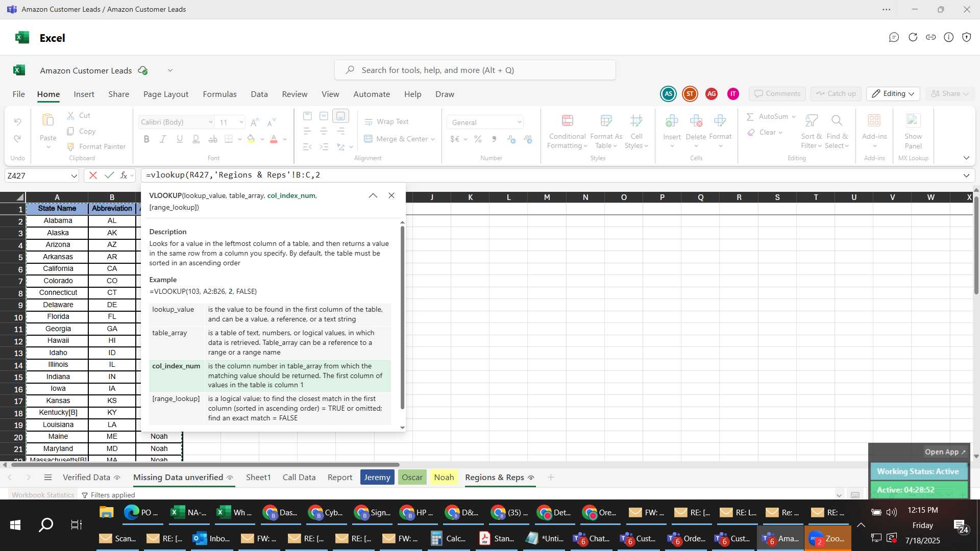Screen dimensions: 980x551
Task: Click the Sort & Filter icon
Action: (x=811, y=121)
